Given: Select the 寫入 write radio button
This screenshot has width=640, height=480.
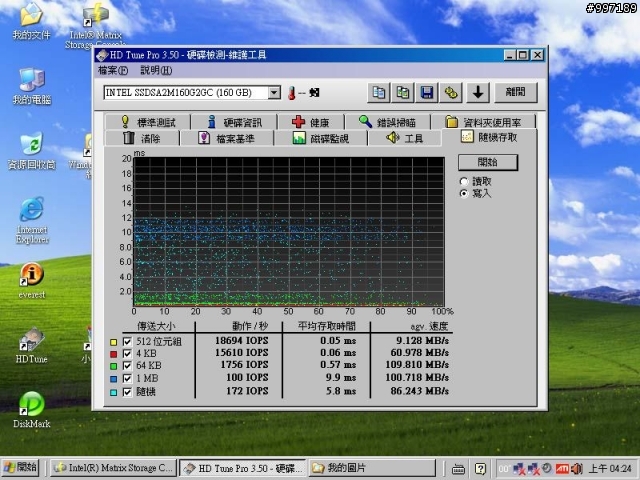Looking at the screenshot, I should 464,193.
